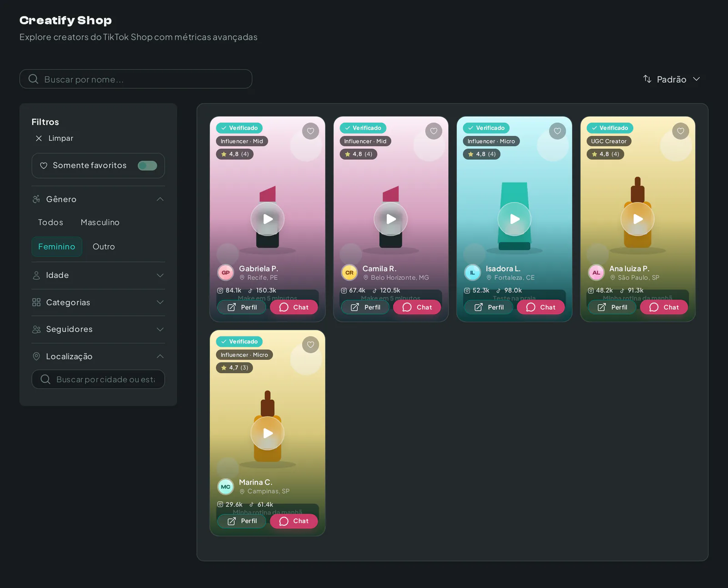Start Chat with Marina C.
The image size is (728, 588).
pyautogui.click(x=294, y=521)
